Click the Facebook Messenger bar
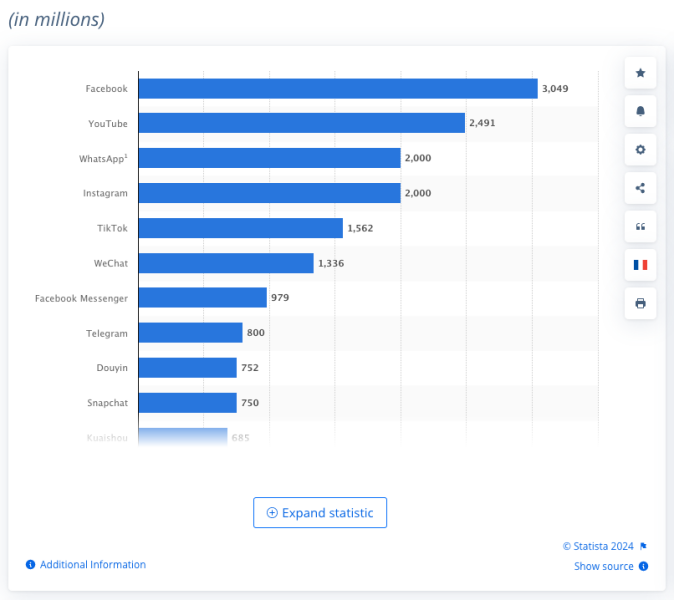The width and height of the screenshot is (674, 600). tap(202, 297)
